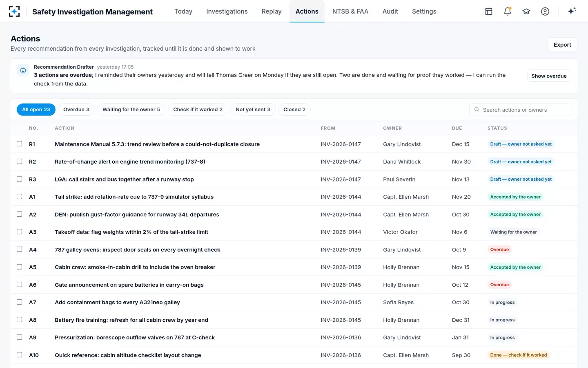Viewport: 588px width, 368px height.
Task: Go to the NTSB & FAA tab
Action: pos(350,11)
